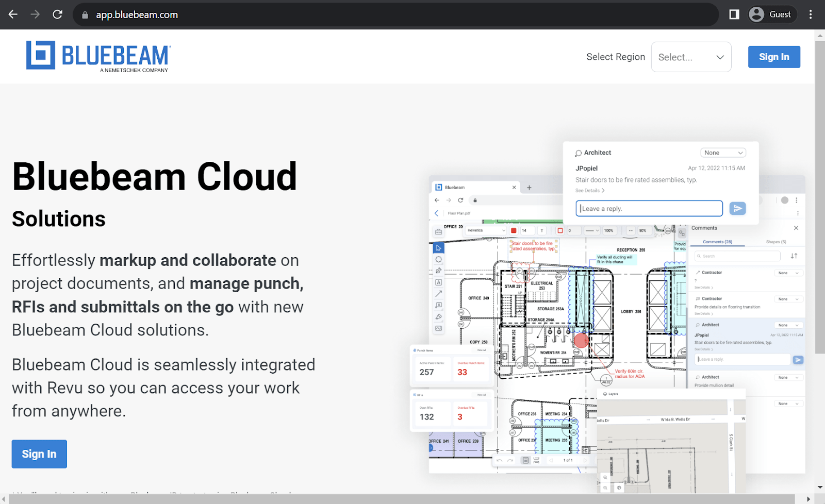Click the red font color swatch
Image resolution: width=825 pixels, height=504 pixels.
pos(513,230)
